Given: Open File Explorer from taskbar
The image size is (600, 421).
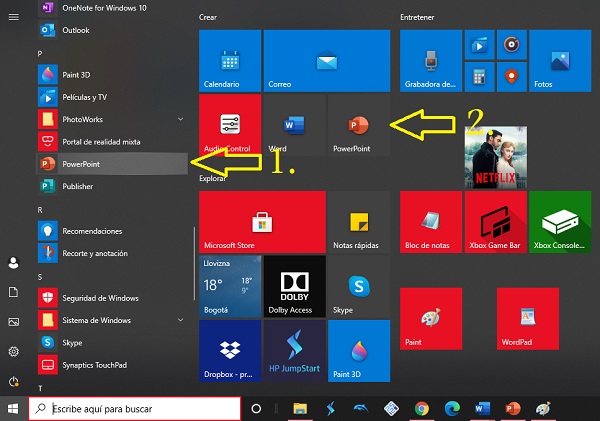Looking at the screenshot, I should tap(300, 409).
